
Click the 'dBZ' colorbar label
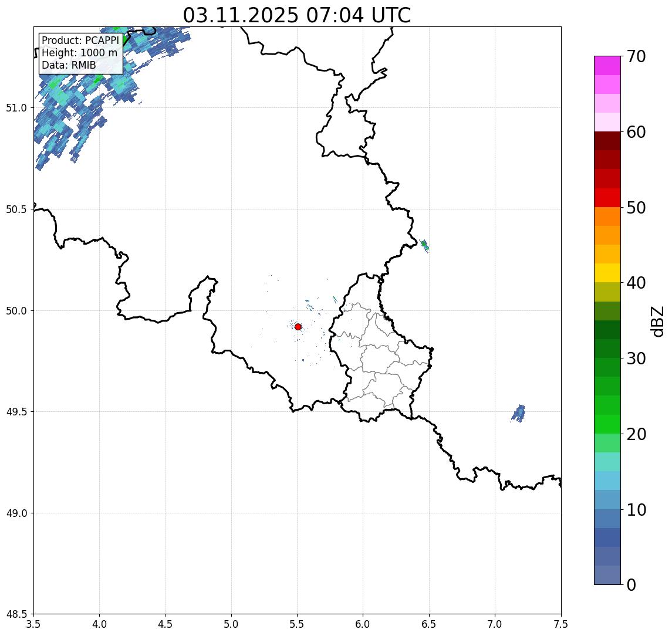pos(657,322)
